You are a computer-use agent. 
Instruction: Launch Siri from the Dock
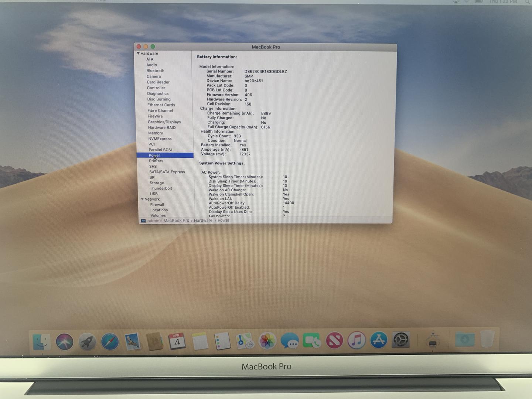pos(65,341)
